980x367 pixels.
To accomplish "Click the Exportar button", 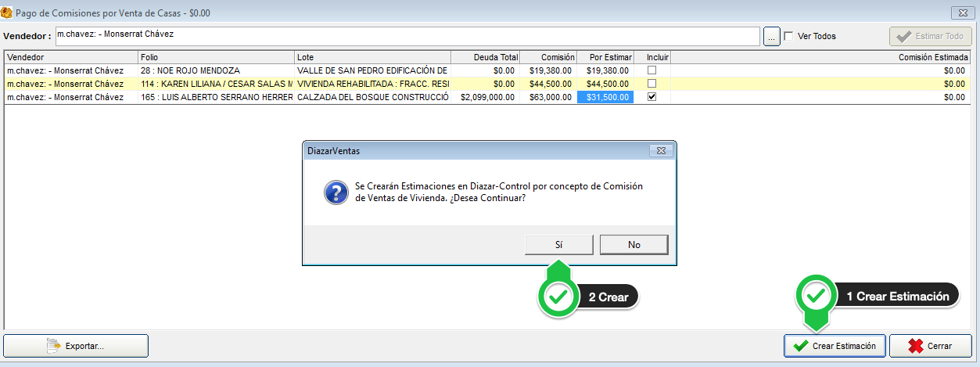I will [x=76, y=346].
